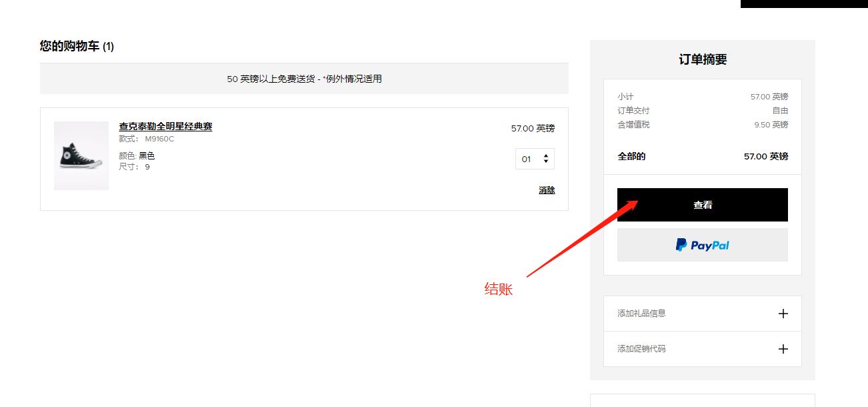Click the 添加礼品信息 label
868x407 pixels.
tap(641, 314)
